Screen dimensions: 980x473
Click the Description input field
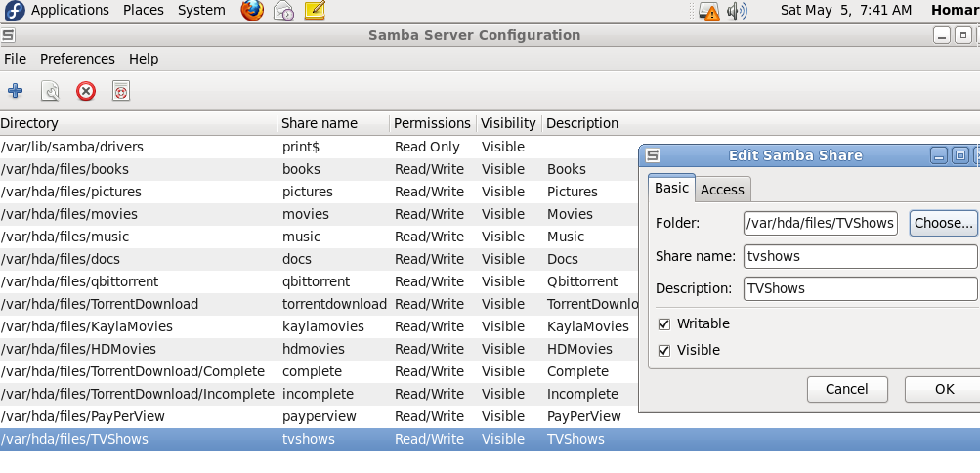pyautogui.click(x=860, y=288)
